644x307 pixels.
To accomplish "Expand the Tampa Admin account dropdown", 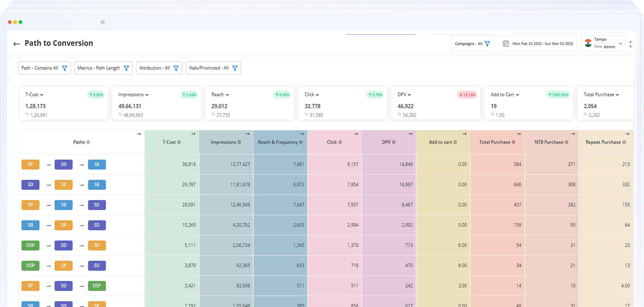I will pos(620,44).
